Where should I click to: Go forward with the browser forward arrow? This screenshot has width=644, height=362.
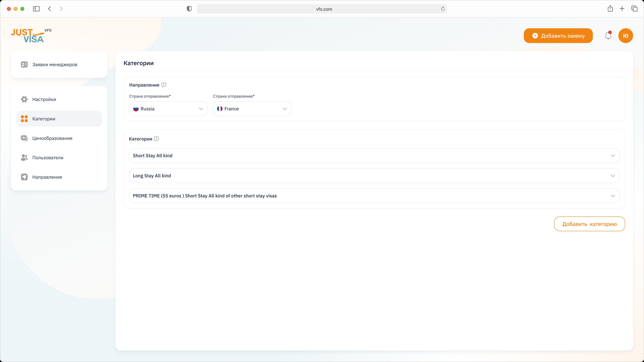coord(61,9)
